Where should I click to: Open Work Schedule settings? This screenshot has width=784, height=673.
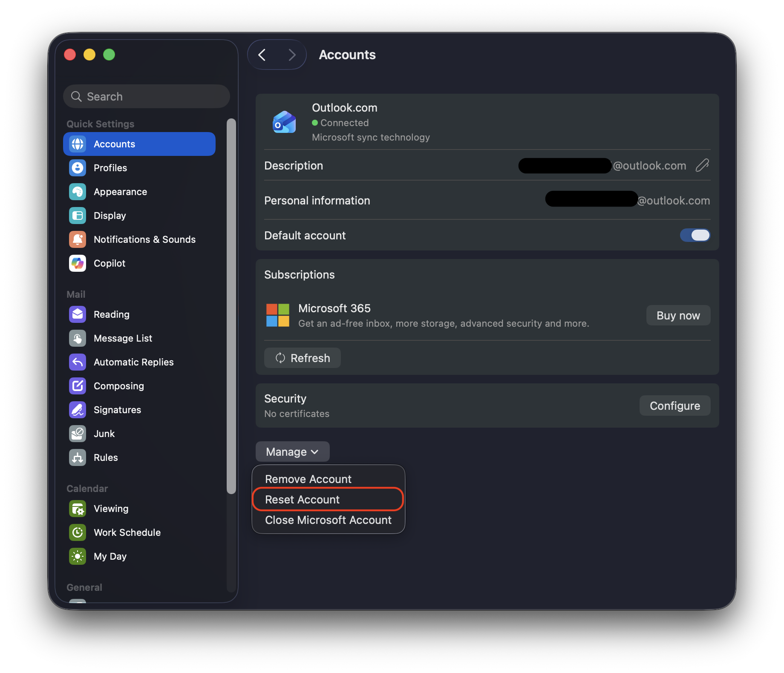click(x=139, y=532)
